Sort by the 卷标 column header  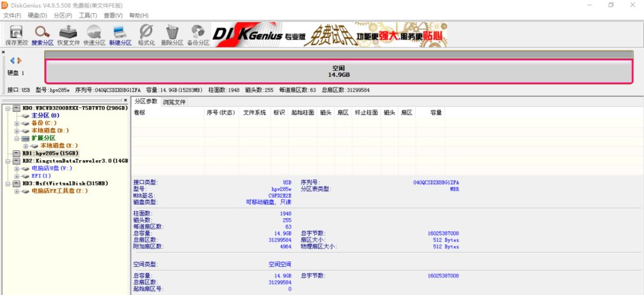168,113
